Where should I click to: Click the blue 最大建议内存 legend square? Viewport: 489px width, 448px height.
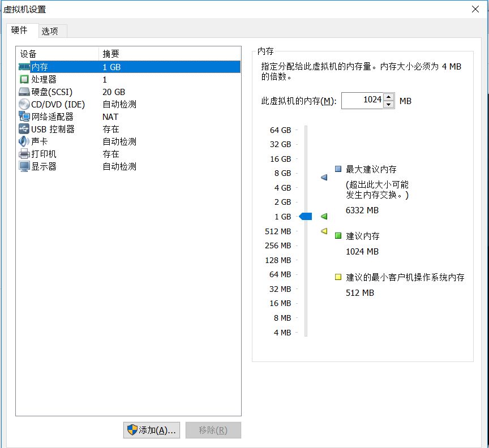[338, 169]
